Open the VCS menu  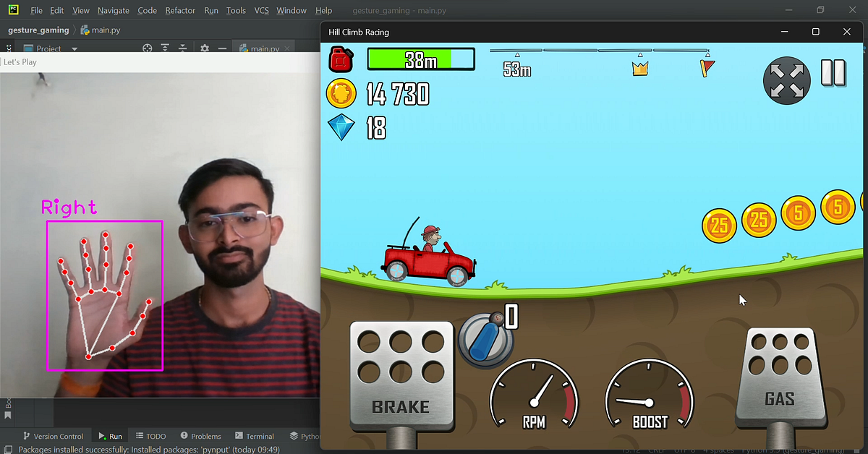coord(261,10)
